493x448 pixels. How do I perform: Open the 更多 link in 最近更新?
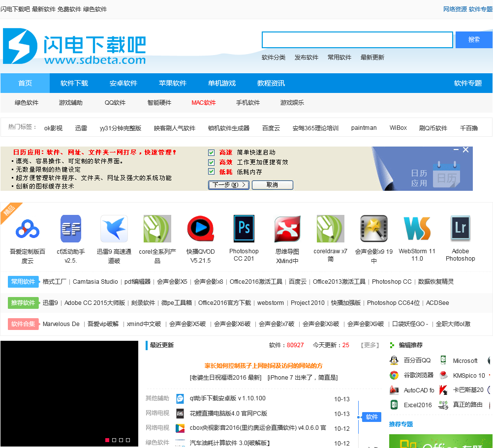(370, 345)
